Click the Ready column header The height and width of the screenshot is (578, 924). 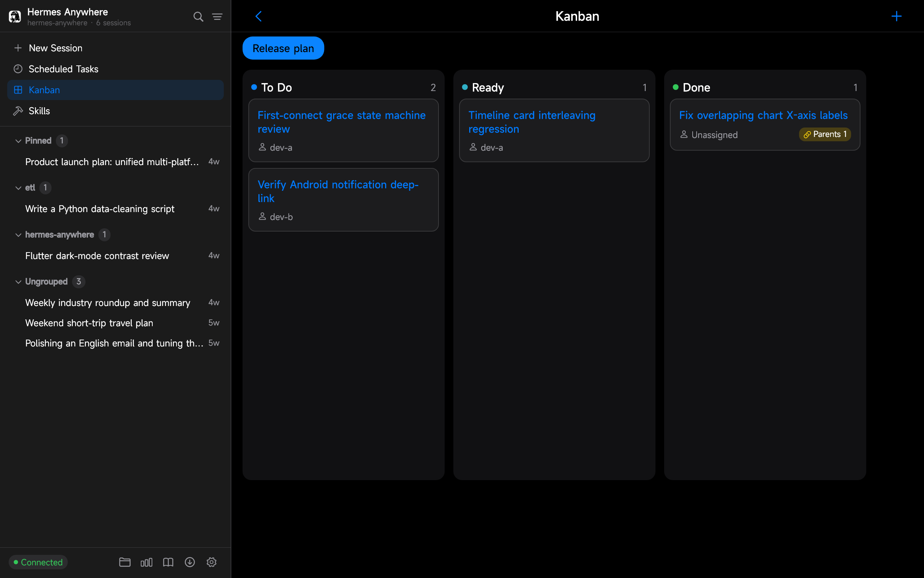(554, 87)
